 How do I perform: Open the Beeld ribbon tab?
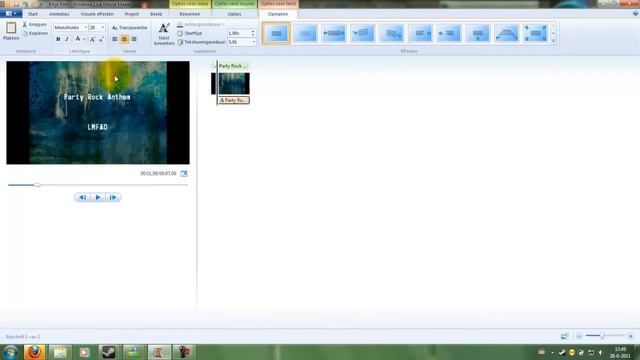click(156, 14)
